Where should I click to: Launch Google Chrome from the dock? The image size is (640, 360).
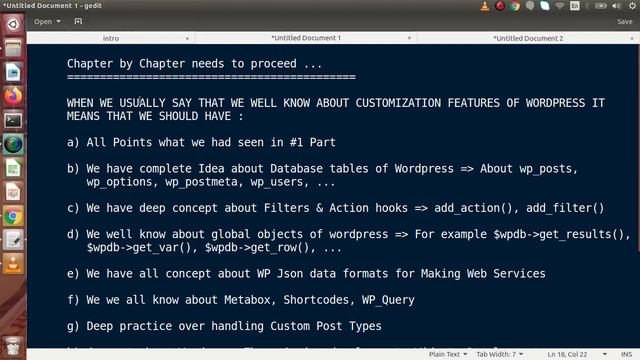(13, 216)
